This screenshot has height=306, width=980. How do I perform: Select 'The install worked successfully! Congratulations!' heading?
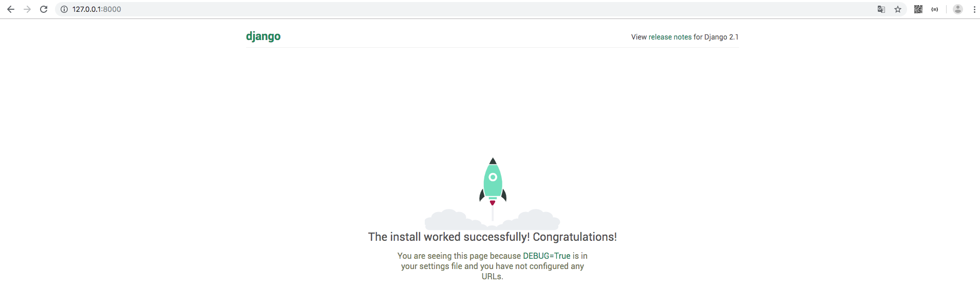tap(493, 237)
